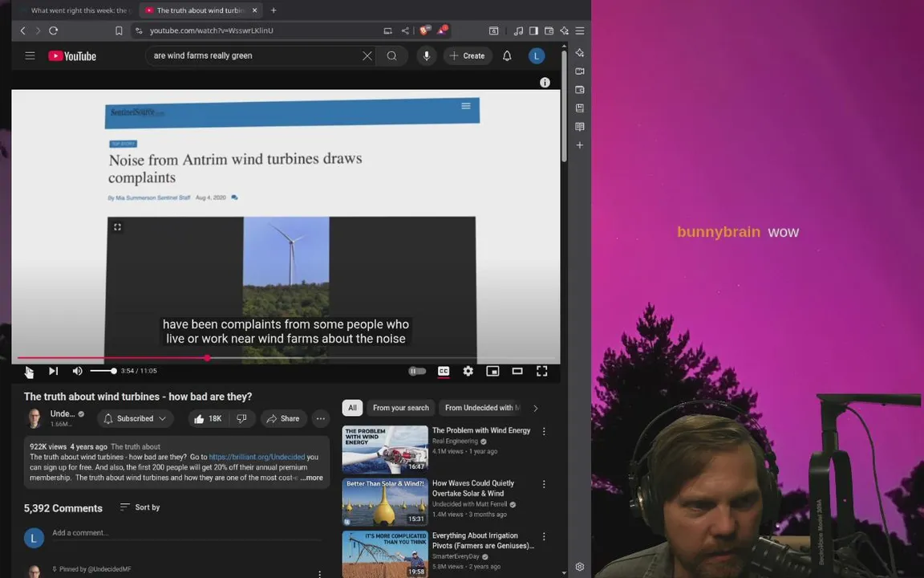
Task: Open the Brave wallet toolbar icon
Action: tap(549, 31)
